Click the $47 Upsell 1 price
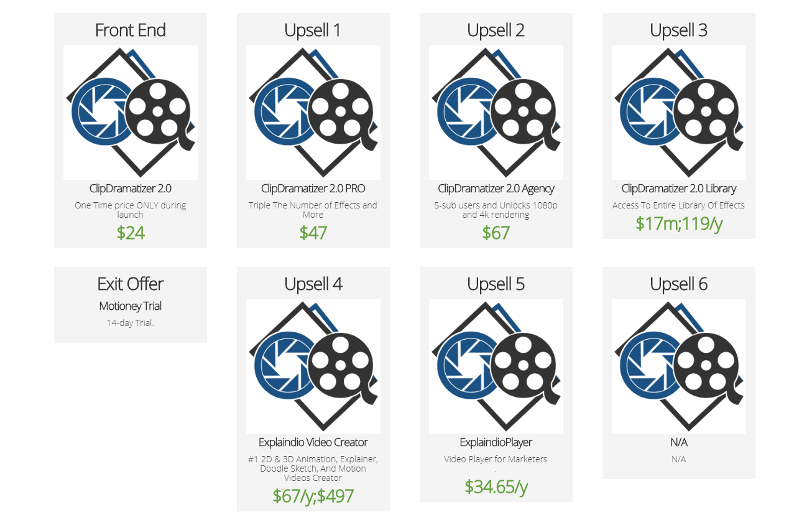 pyautogui.click(x=313, y=233)
